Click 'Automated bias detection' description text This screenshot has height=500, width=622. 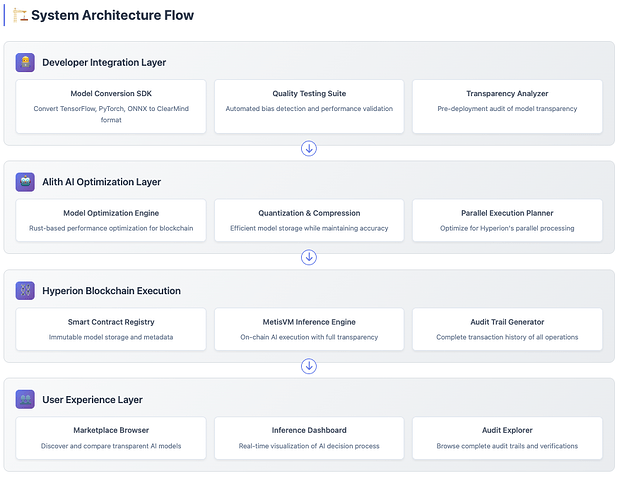(x=309, y=109)
